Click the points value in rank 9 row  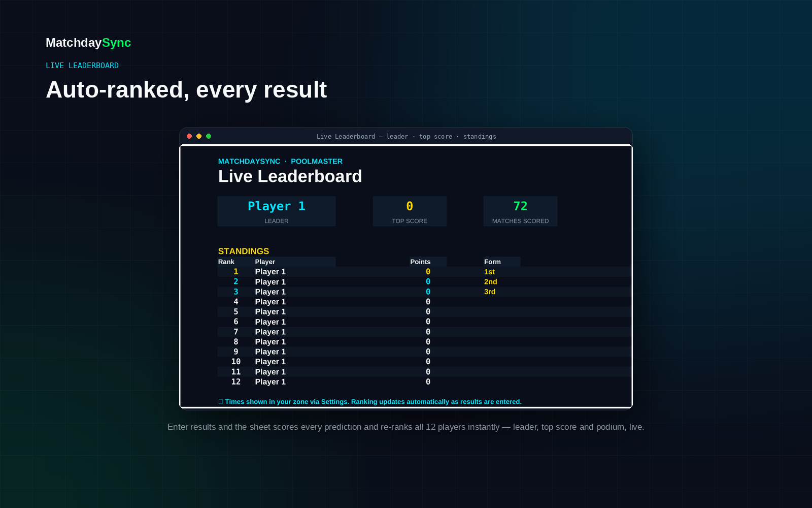point(428,352)
